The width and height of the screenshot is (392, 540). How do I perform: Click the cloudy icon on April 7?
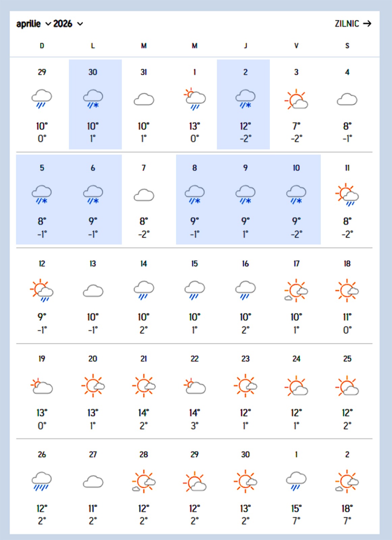144,195
